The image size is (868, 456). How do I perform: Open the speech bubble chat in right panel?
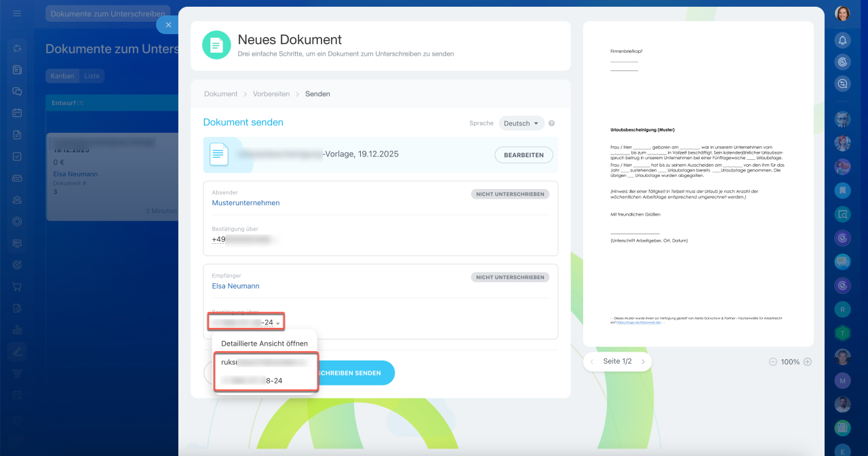(x=842, y=262)
